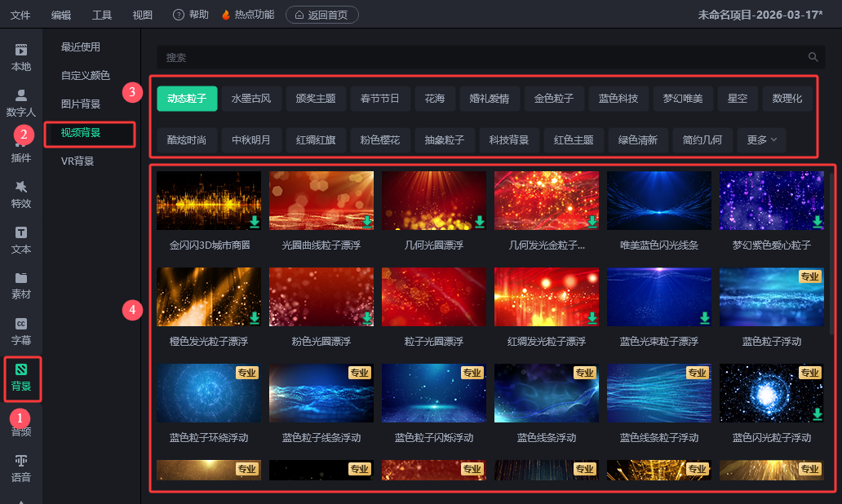The height and width of the screenshot is (504, 842).
Task: Open the 文件 menu
Action: [20, 15]
